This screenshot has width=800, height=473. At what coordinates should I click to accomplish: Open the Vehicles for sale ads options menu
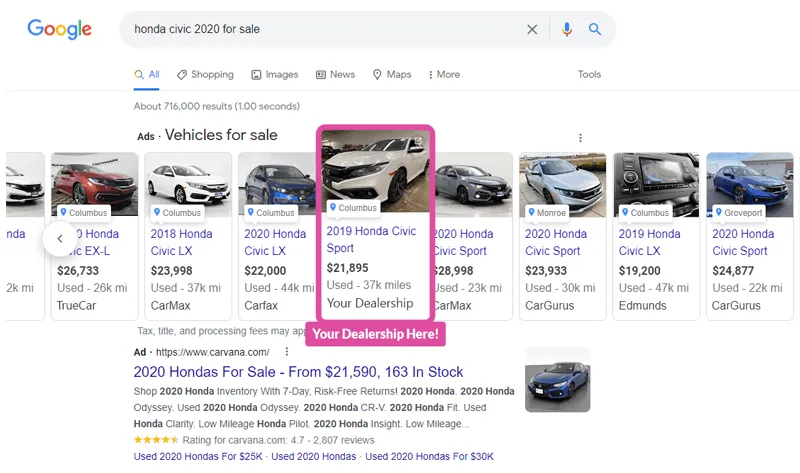580,138
